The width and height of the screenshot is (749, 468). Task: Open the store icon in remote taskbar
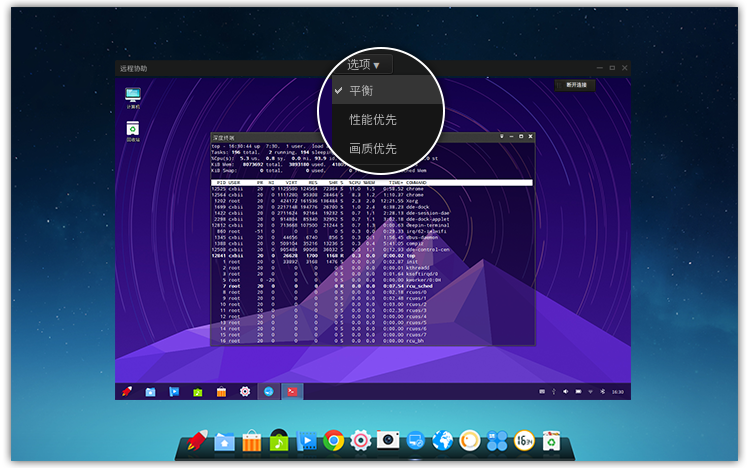pos(221,392)
